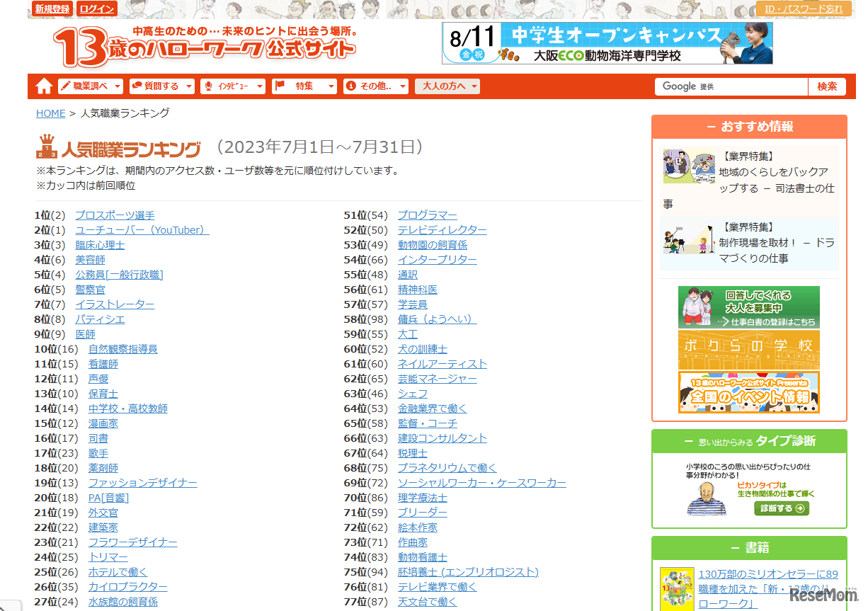
Task: Open the 臨床心理士 link
Action: click(x=101, y=245)
